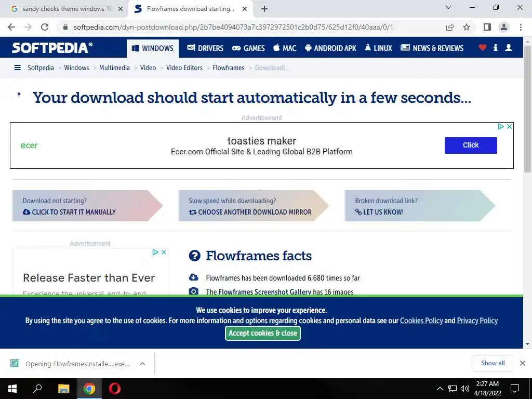Expand download item options chevron
Viewport: 532px width, 399px height.
142,364
